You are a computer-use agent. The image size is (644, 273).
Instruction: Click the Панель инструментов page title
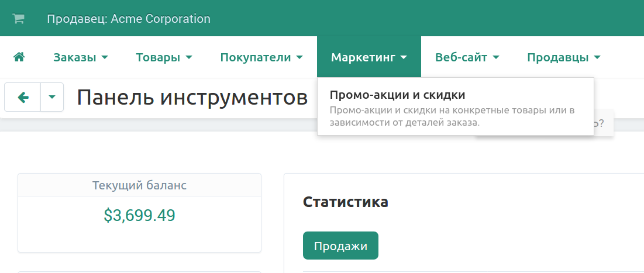[192, 98]
